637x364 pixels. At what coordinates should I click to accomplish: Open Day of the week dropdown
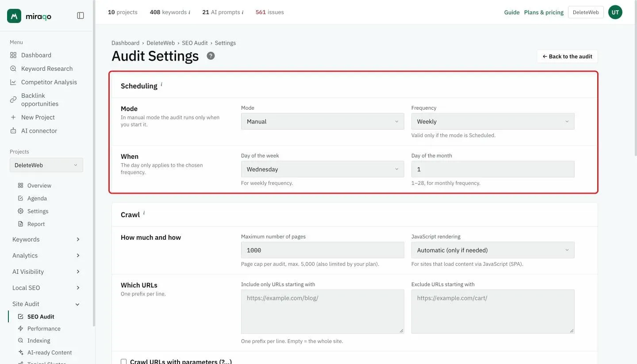click(322, 169)
